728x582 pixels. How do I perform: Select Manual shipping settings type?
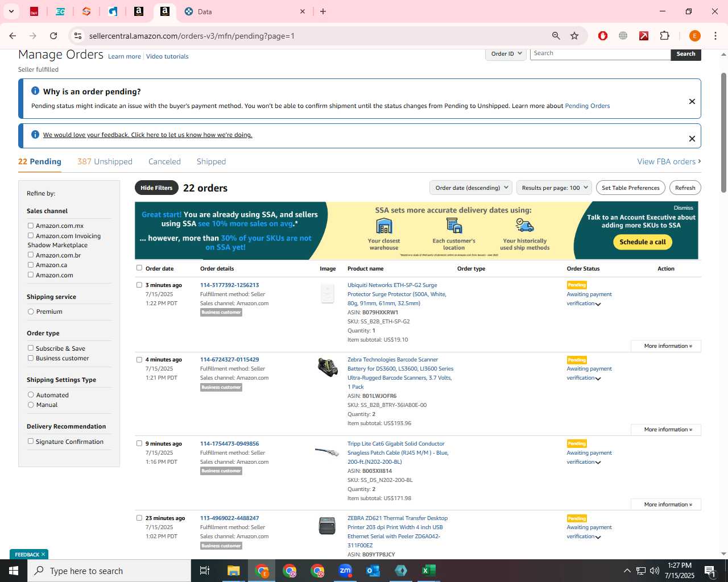coord(31,405)
